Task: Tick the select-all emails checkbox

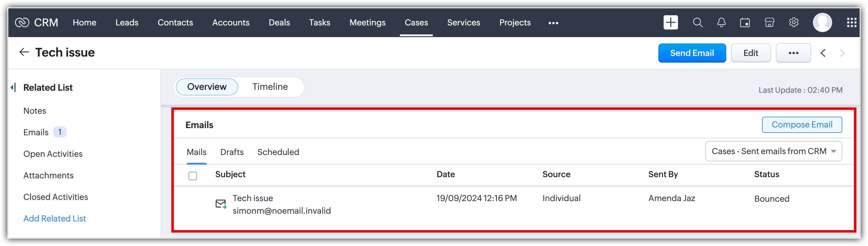Action: (x=192, y=176)
